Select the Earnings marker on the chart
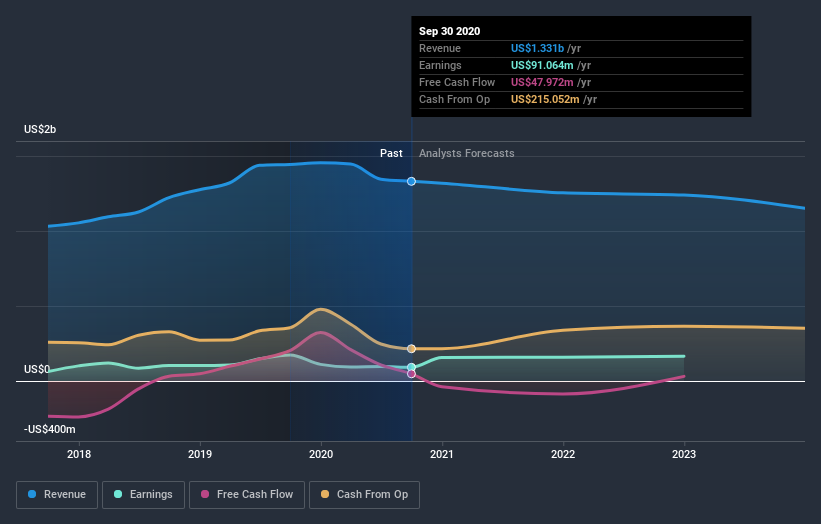821x524 pixels. tap(412, 367)
